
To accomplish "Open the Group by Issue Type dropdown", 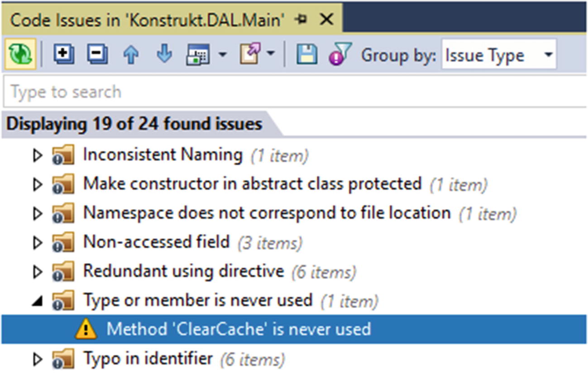I will tap(499, 55).
